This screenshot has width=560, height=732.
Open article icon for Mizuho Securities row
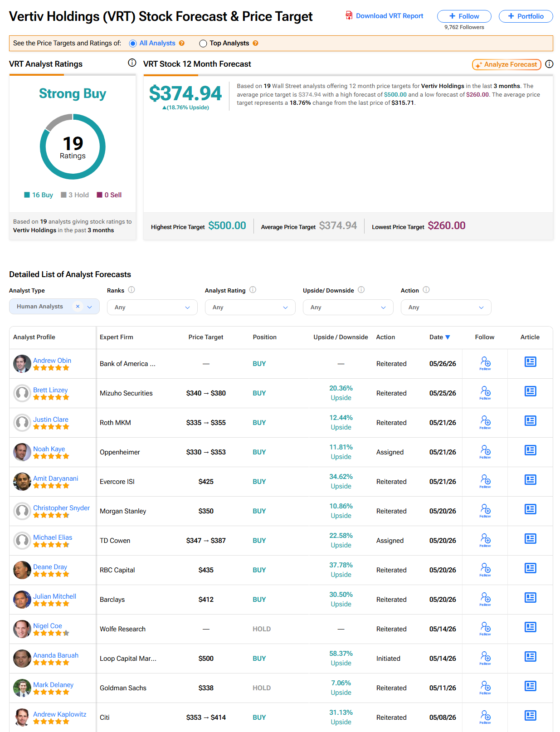(530, 391)
